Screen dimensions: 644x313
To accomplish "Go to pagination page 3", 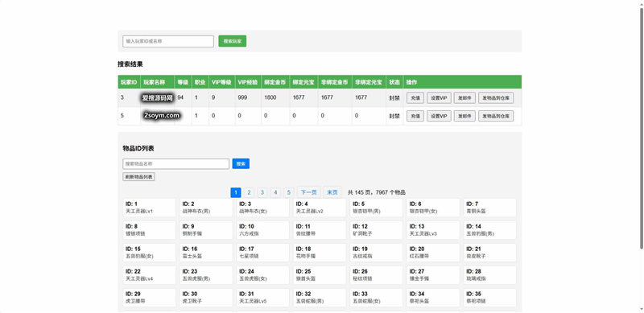I will (262, 192).
